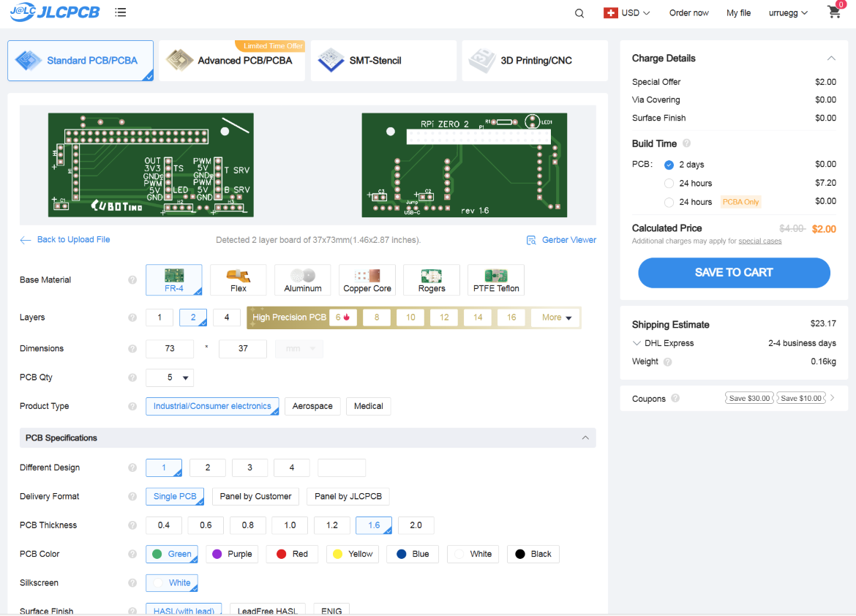Select 24 hours build time for $7.20

[x=669, y=183]
